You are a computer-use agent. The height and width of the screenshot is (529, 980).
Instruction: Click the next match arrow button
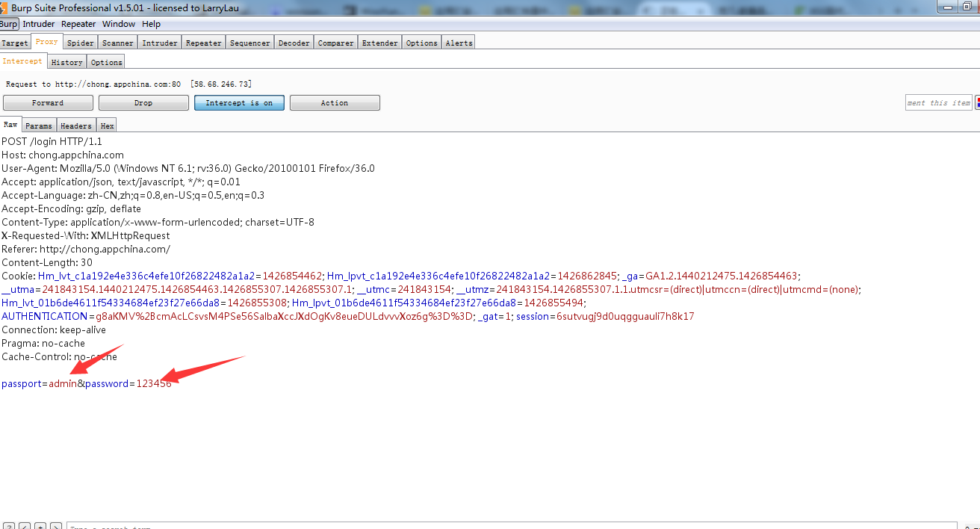point(56,526)
